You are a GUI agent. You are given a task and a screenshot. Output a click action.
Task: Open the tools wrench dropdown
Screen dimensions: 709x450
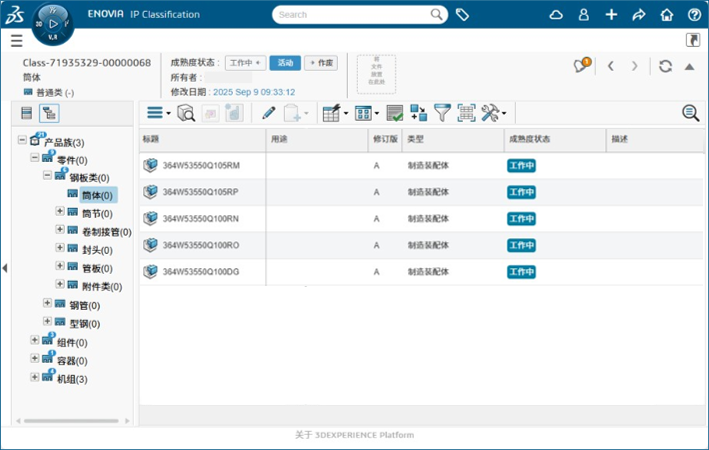click(x=493, y=113)
